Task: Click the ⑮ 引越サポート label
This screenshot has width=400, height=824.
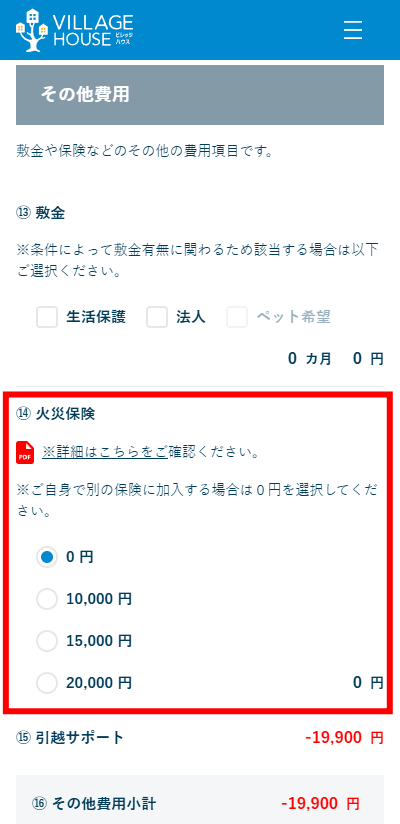Action: [x=70, y=738]
